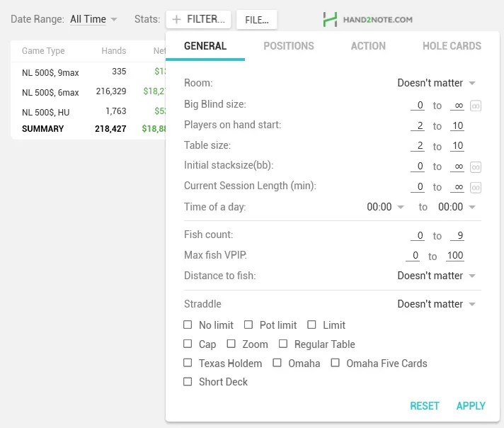Open the Hole Cards tab
Viewport: 504px width, 428px height.
(x=452, y=46)
